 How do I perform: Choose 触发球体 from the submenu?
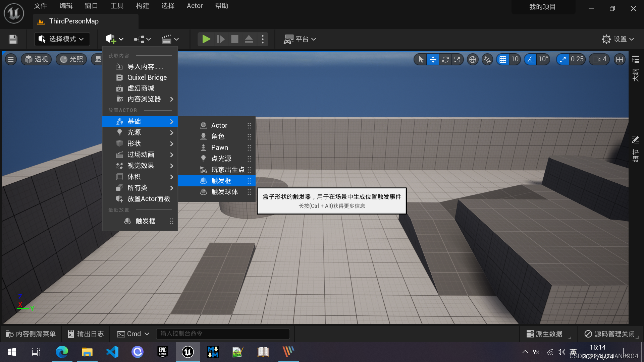coord(224,192)
